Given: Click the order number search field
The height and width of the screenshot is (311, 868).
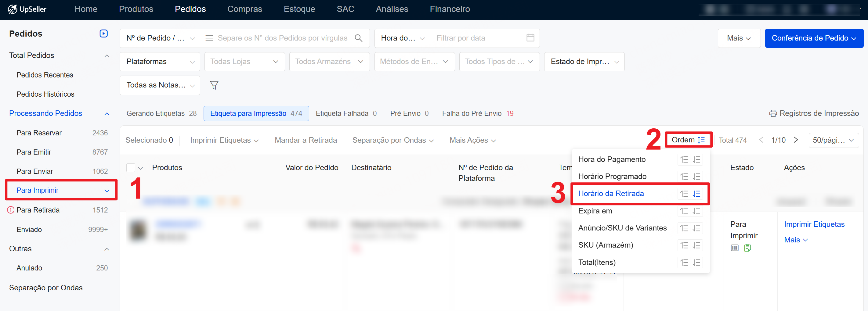Looking at the screenshot, I should tap(282, 38).
